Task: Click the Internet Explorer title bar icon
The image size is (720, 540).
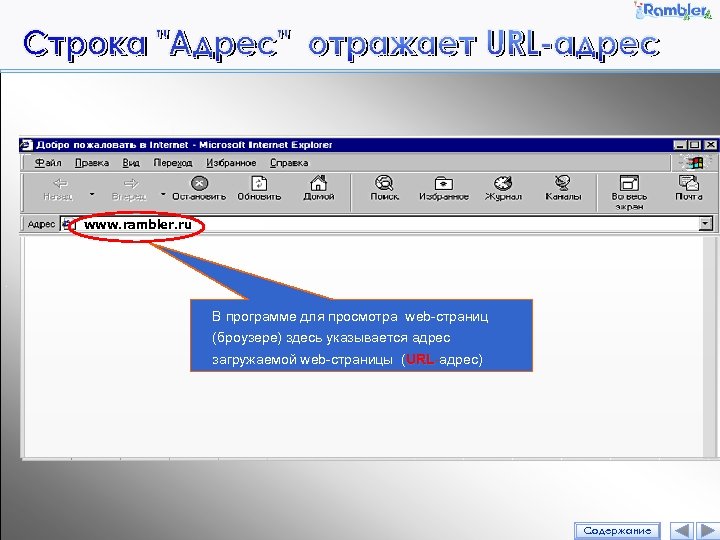Action: [26, 145]
